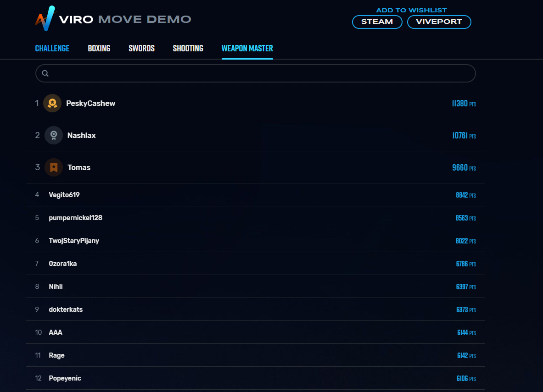Click the 9660 PTS score
Viewport: 543px width, 392px height.
464,168
